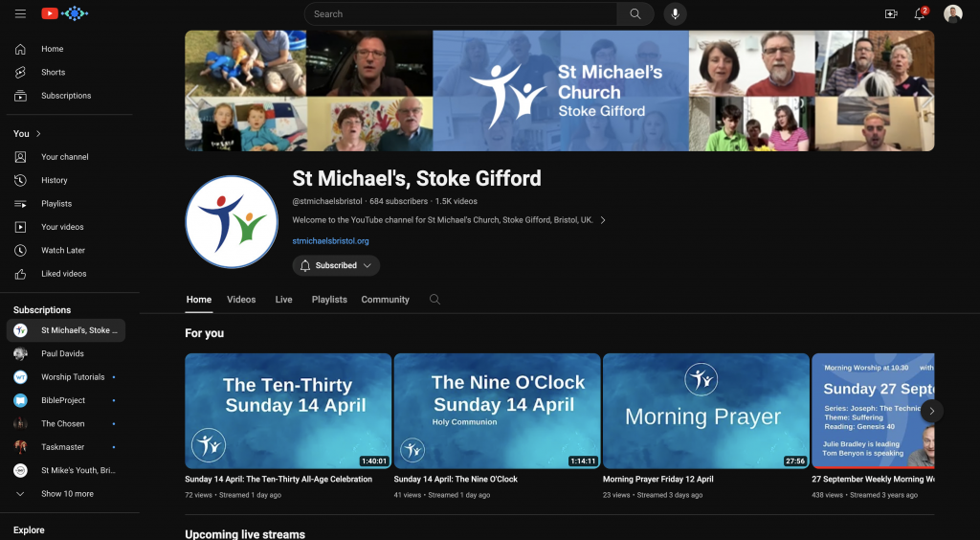Activate voice search microphone
The image size is (980, 540).
[675, 13]
